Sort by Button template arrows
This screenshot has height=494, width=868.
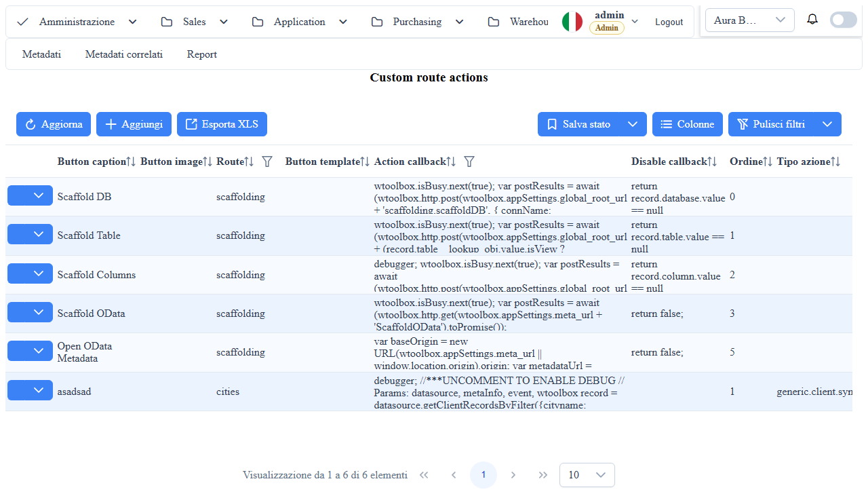(365, 161)
